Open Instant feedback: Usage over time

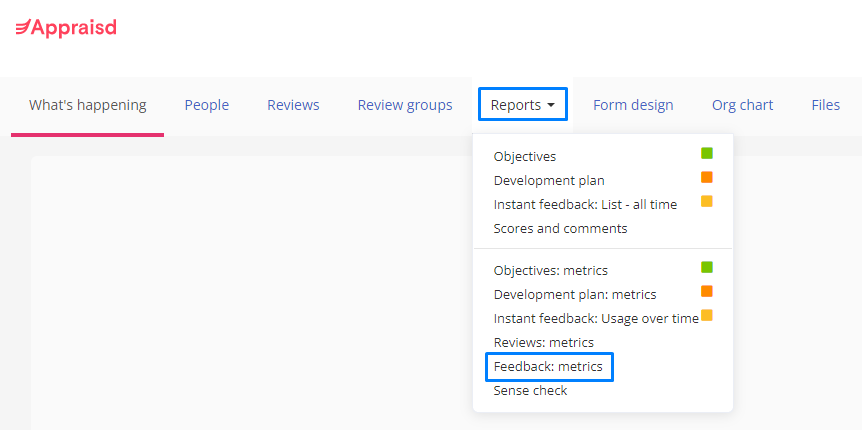pos(596,318)
